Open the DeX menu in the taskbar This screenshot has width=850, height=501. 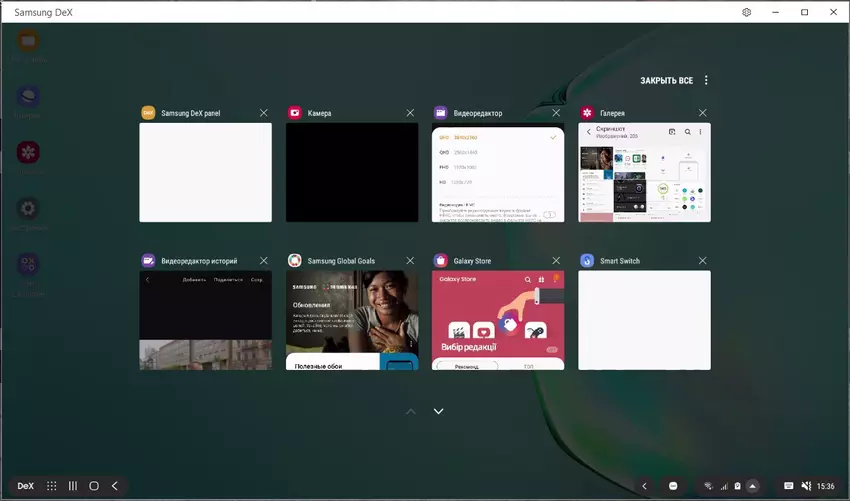pos(26,486)
